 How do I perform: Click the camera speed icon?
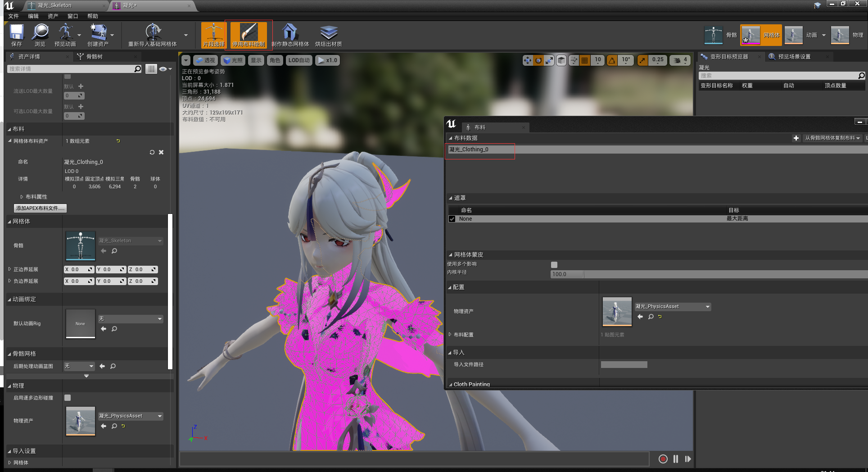677,60
